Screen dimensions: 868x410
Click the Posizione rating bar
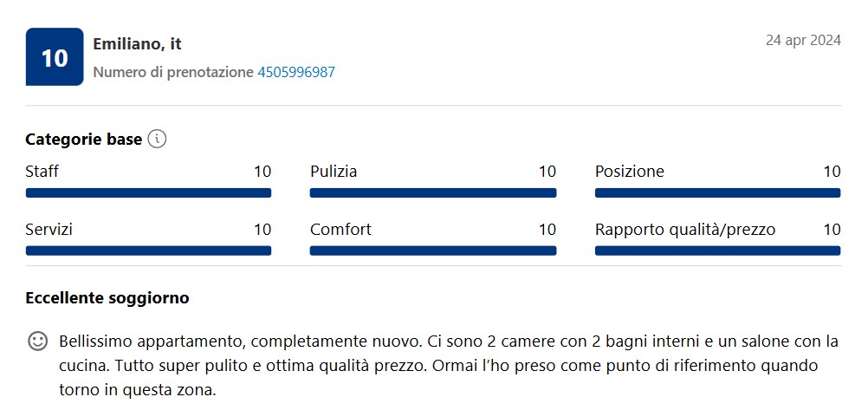click(718, 192)
